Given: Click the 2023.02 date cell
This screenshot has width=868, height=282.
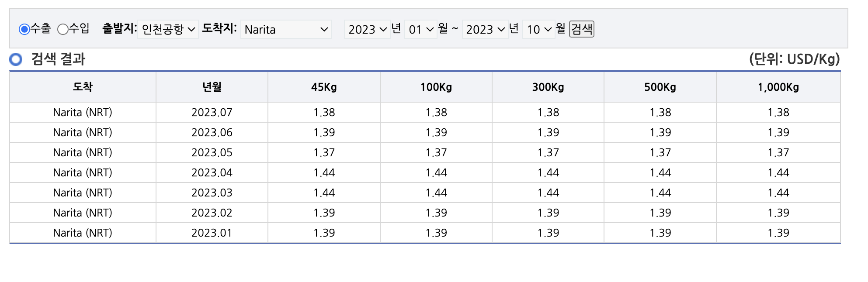Looking at the screenshot, I should (x=212, y=213).
